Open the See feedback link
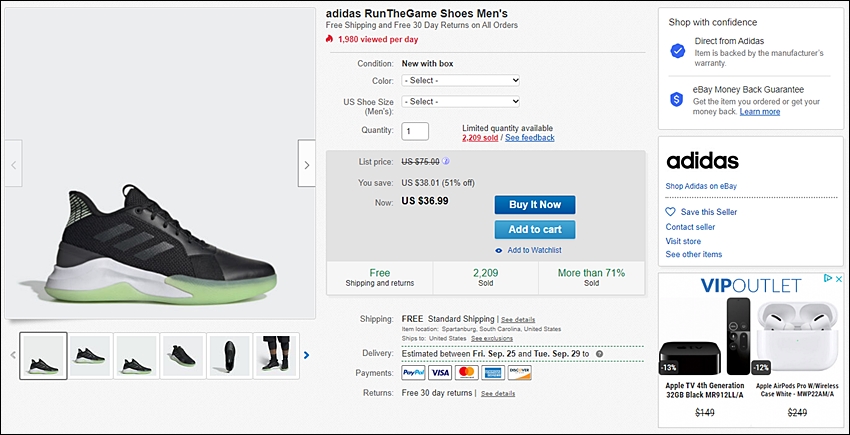 pyautogui.click(x=530, y=138)
